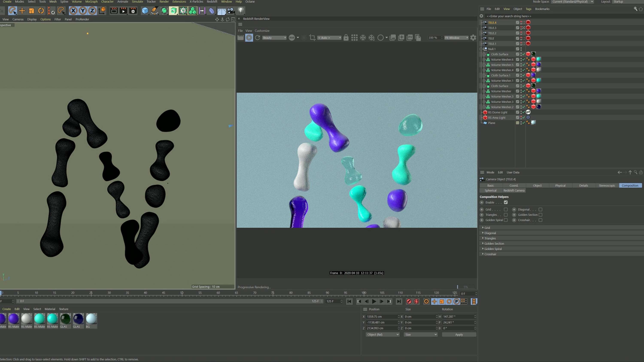The image size is (644, 362).
Task: Click the Light bulb icon
Action: pos(240,11)
